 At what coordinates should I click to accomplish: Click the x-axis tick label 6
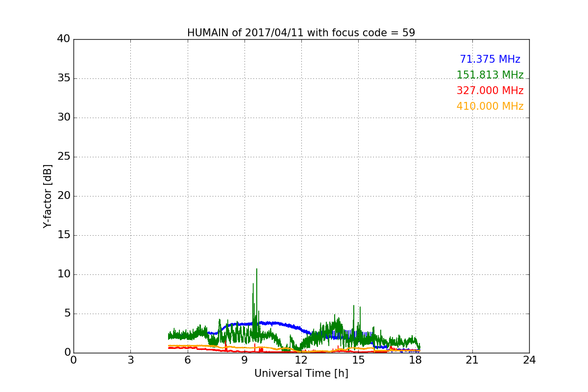point(187,360)
